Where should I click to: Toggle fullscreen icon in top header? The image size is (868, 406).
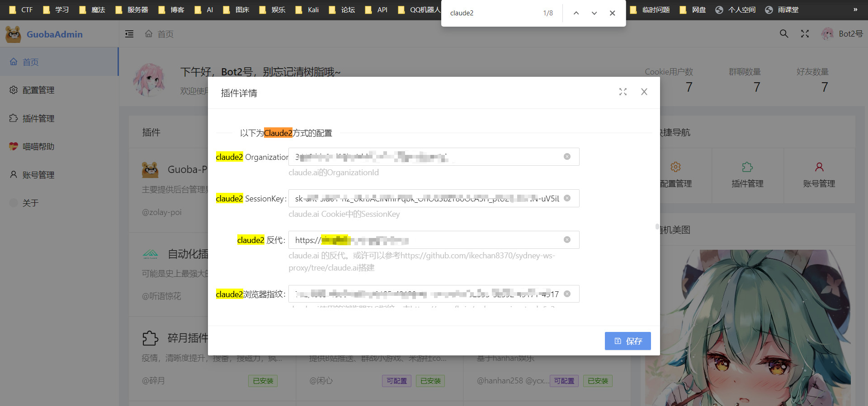[805, 34]
